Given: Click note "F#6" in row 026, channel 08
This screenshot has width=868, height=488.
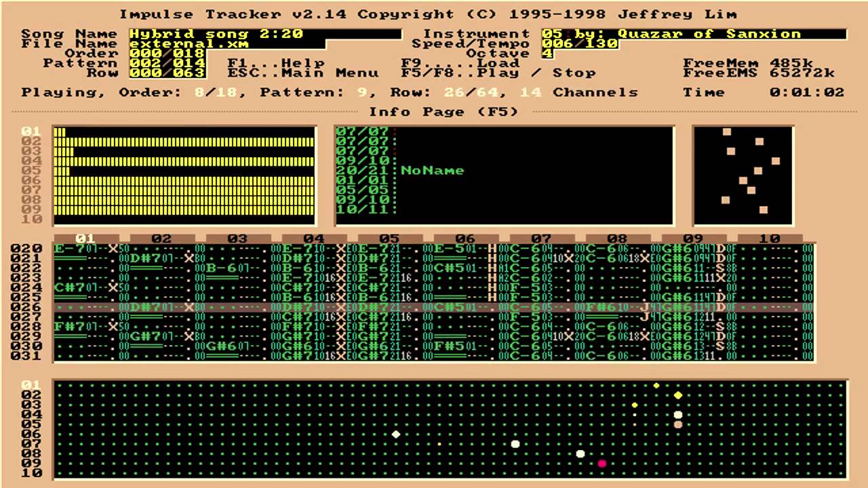Looking at the screenshot, I should [x=601, y=307].
